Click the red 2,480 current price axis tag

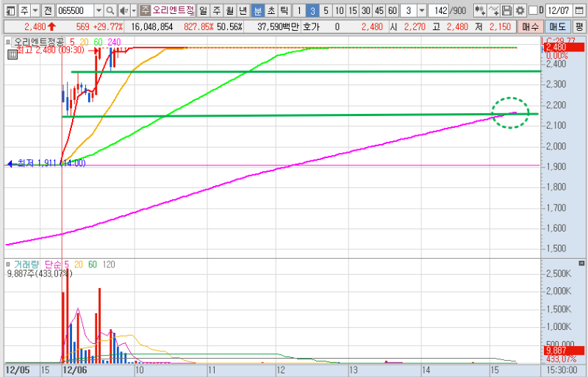564,47
